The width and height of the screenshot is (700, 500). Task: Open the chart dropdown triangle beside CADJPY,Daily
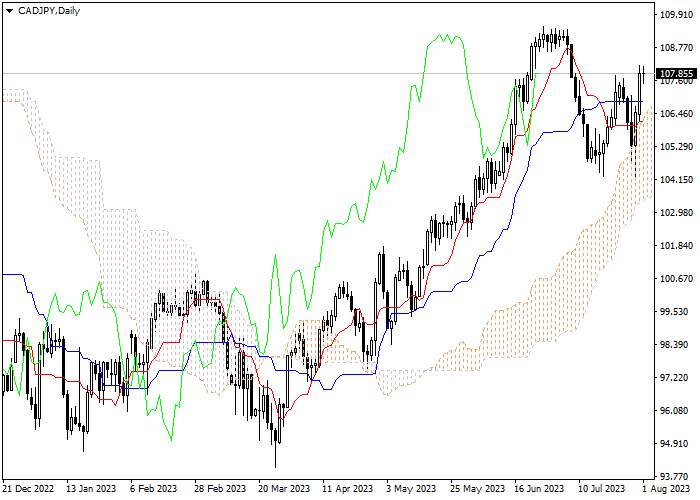point(9,11)
